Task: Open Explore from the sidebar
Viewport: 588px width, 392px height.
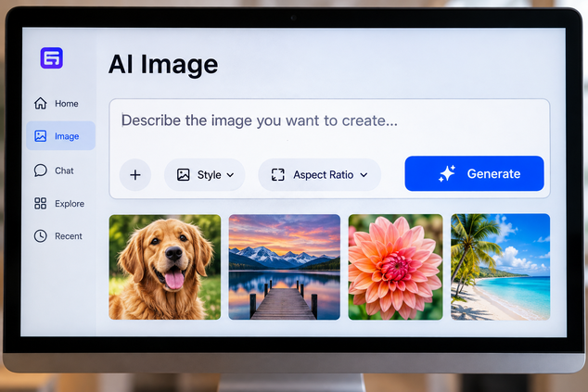Action: [60, 204]
